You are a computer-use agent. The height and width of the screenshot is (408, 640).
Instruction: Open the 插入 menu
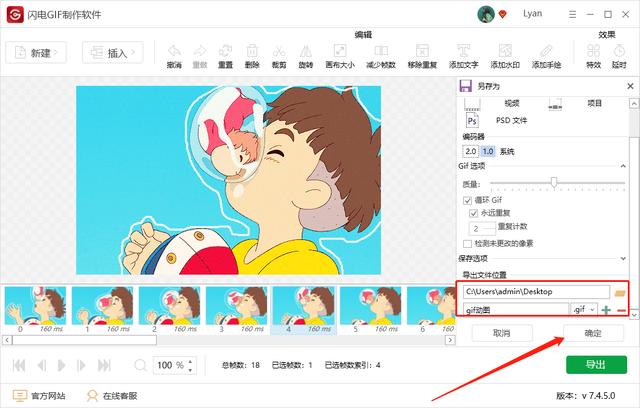[112, 52]
